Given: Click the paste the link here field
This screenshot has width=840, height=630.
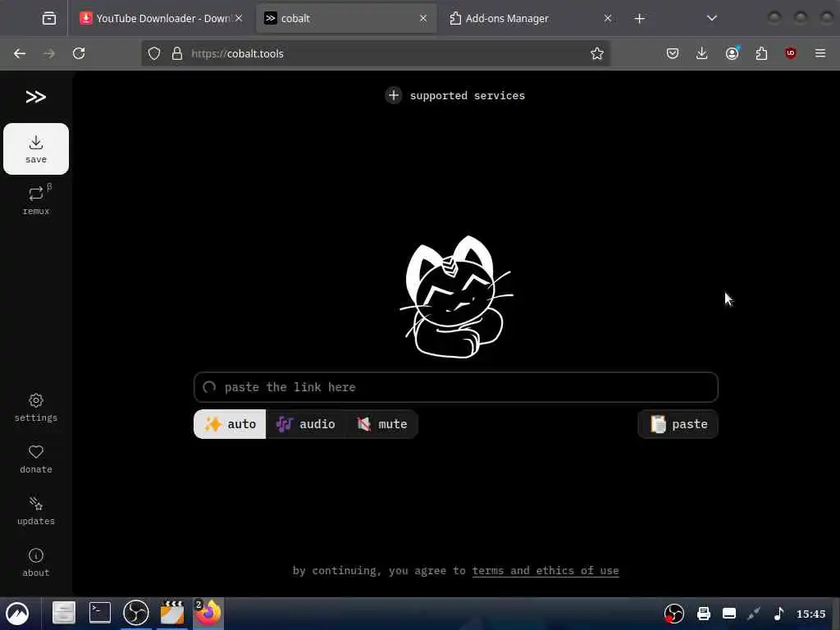Looking at the screenshot, I should click(455, 387).
